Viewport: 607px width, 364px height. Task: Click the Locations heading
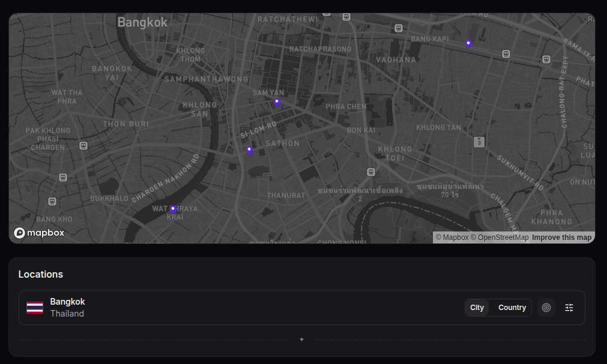pos(41,274)
